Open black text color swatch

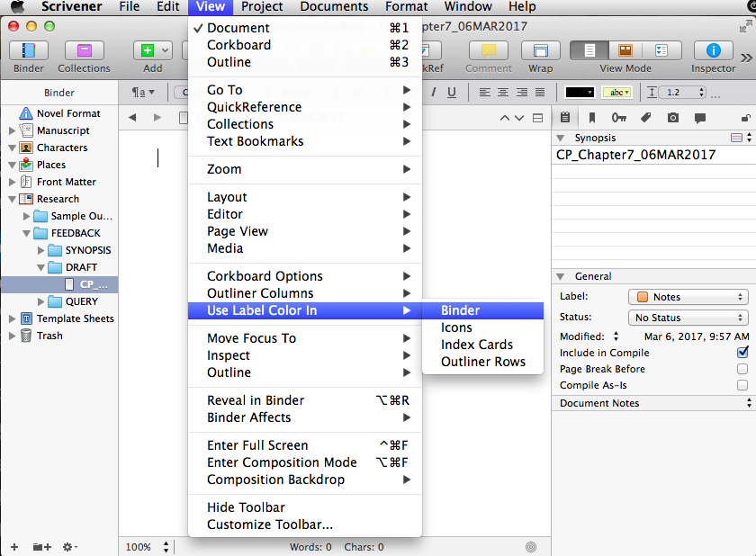pos(580,92)
